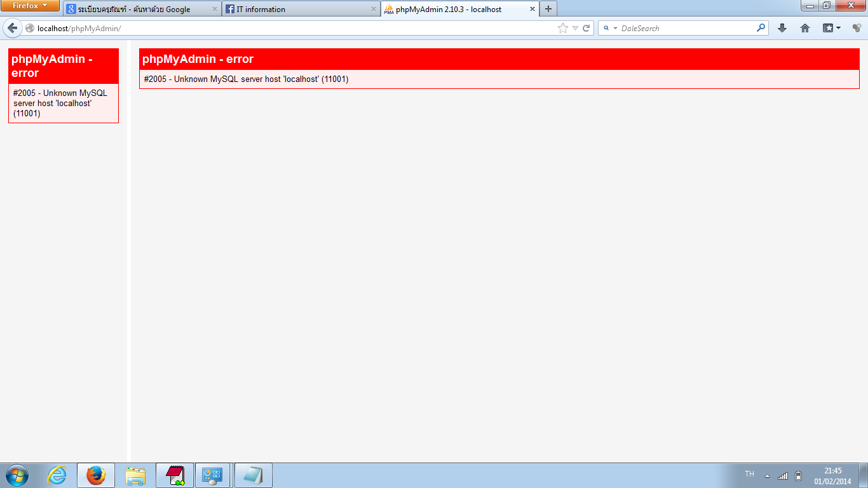Open the orange Firefox menu button

[30, 6]
